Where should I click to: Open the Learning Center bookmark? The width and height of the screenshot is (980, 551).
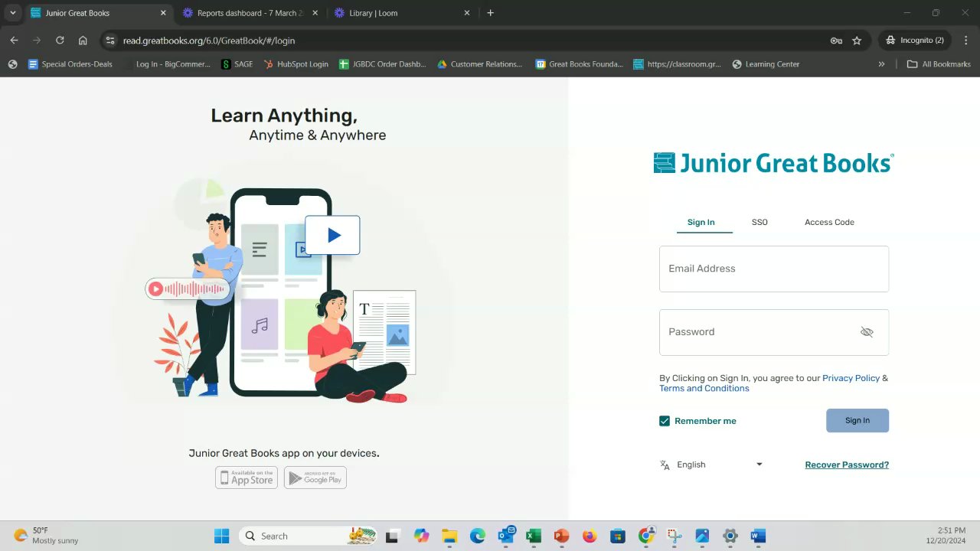click(x=766, y=64)
